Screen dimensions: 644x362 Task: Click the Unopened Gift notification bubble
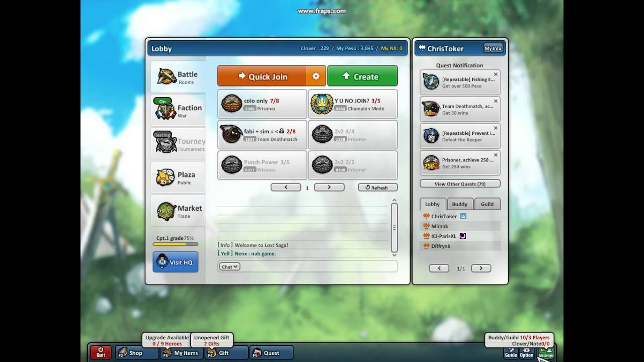(x=212, y=340)
